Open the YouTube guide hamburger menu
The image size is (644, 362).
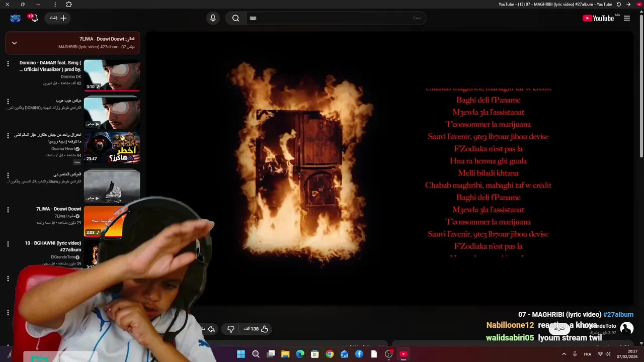point(627,18)
